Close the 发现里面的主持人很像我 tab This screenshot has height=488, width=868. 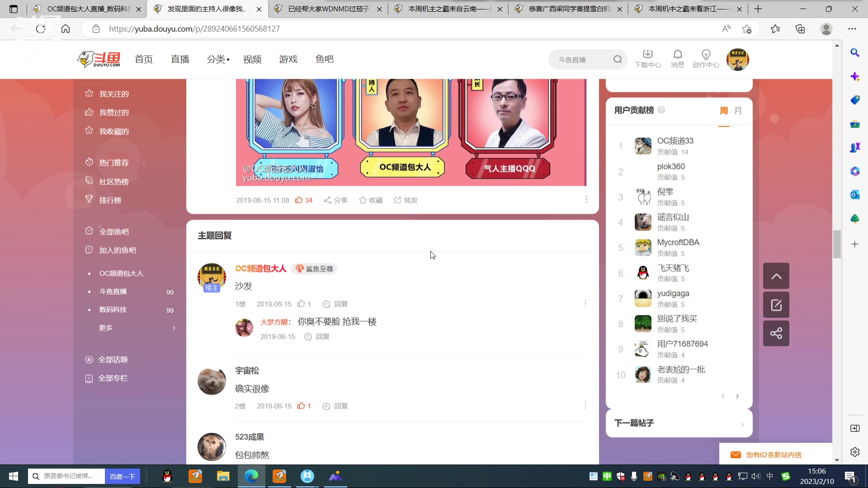(x=259, y=9)
